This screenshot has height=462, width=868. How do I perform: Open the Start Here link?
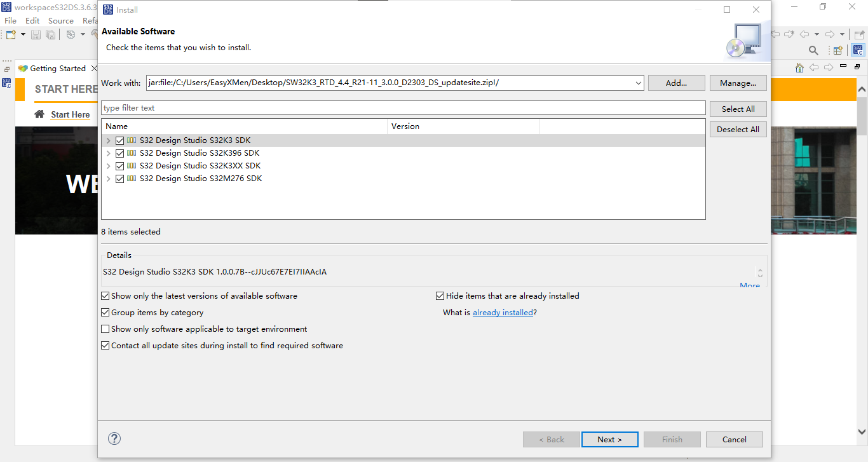click(x=71, y=115)
